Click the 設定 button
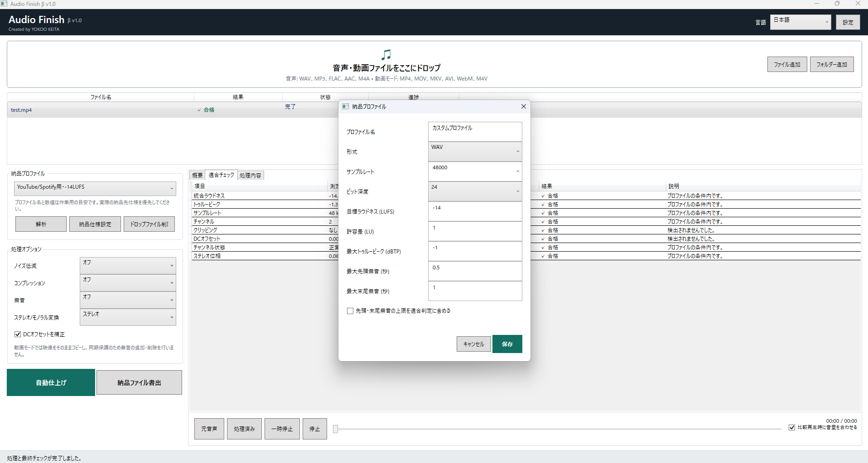 click(848, 22)
